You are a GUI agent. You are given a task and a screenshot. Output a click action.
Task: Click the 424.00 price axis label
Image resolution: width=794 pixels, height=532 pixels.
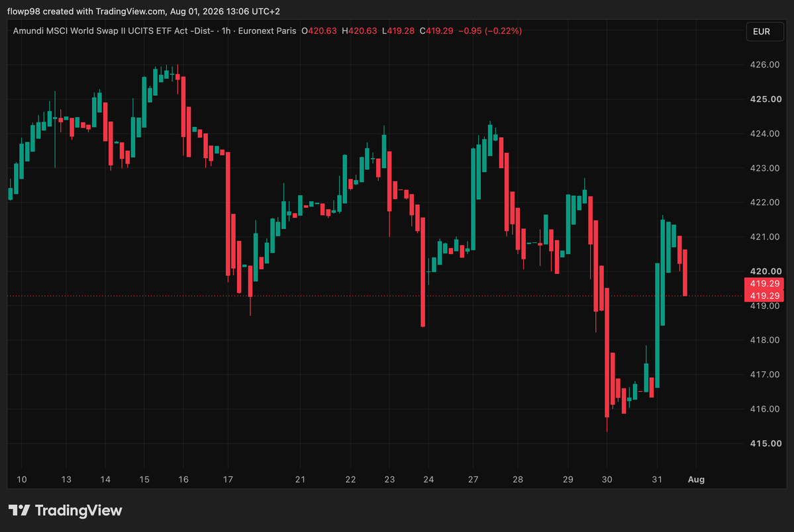coord(765,134)
